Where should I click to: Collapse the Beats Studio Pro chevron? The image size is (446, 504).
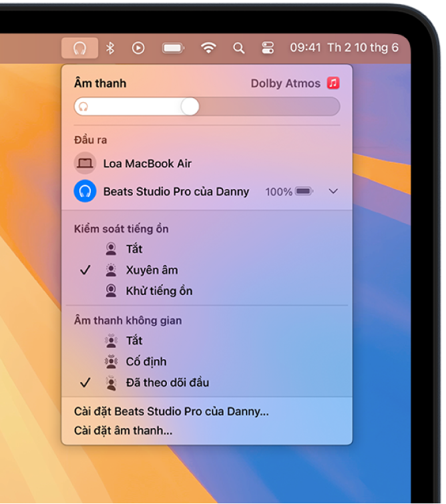click(x=333, y=191)
